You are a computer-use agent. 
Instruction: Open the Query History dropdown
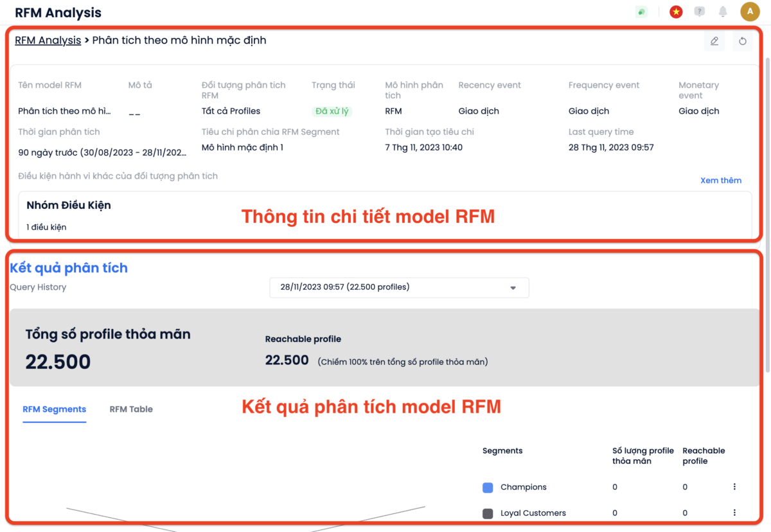click(398, 287)
